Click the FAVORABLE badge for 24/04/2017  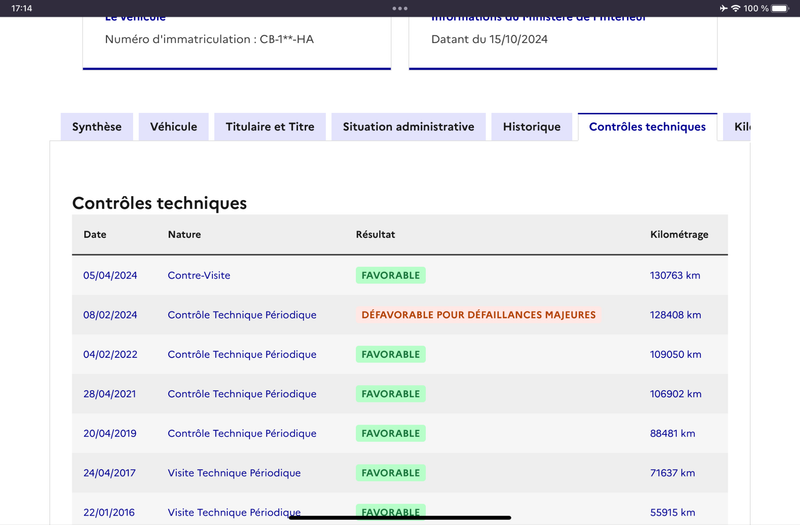tap(391, 473)
